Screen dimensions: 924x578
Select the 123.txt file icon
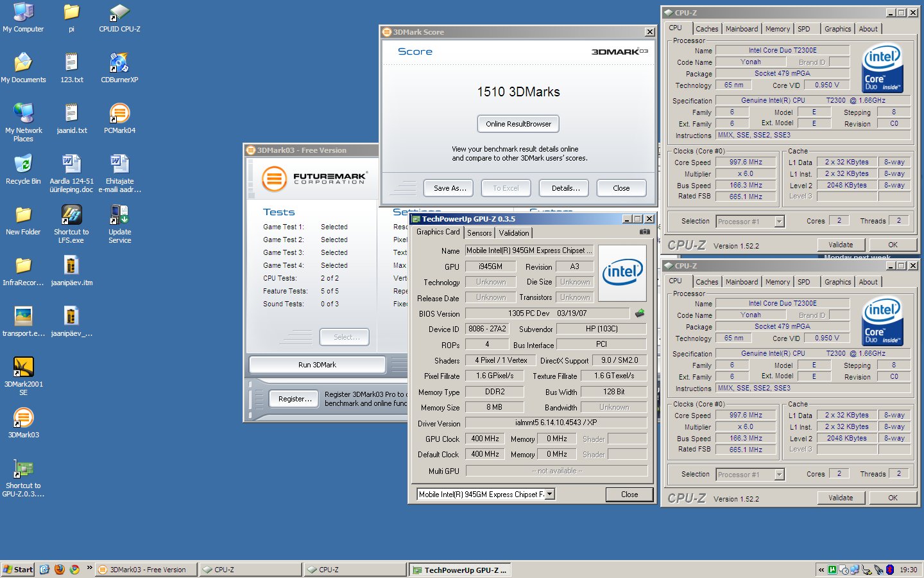71,68
